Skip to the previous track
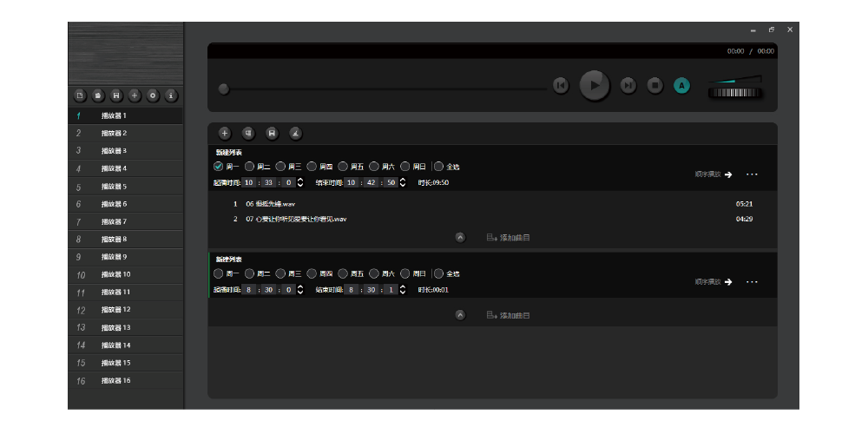 pos(561,85)
